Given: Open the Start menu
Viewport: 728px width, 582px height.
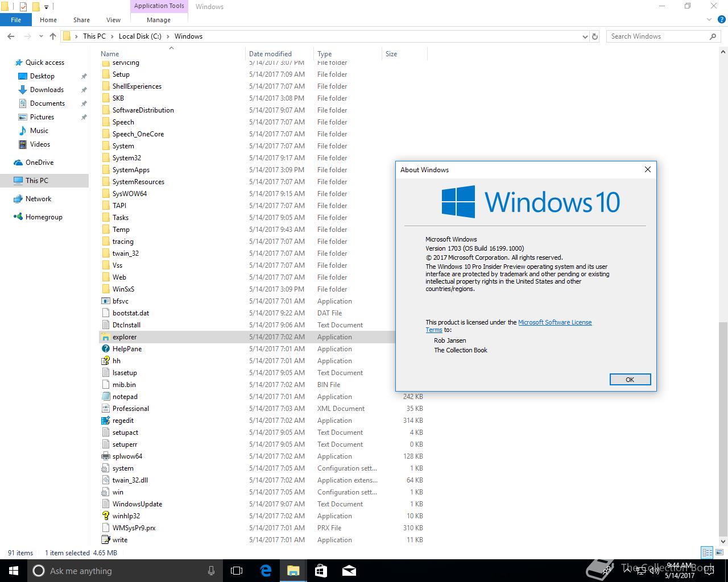Looking at the screenshot, I should [14, 571].
